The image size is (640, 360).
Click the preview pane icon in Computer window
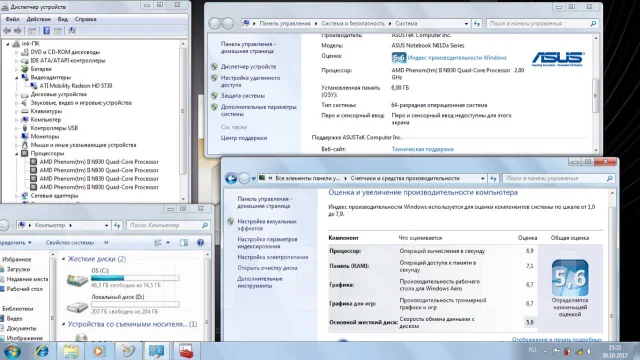(184, 243)
